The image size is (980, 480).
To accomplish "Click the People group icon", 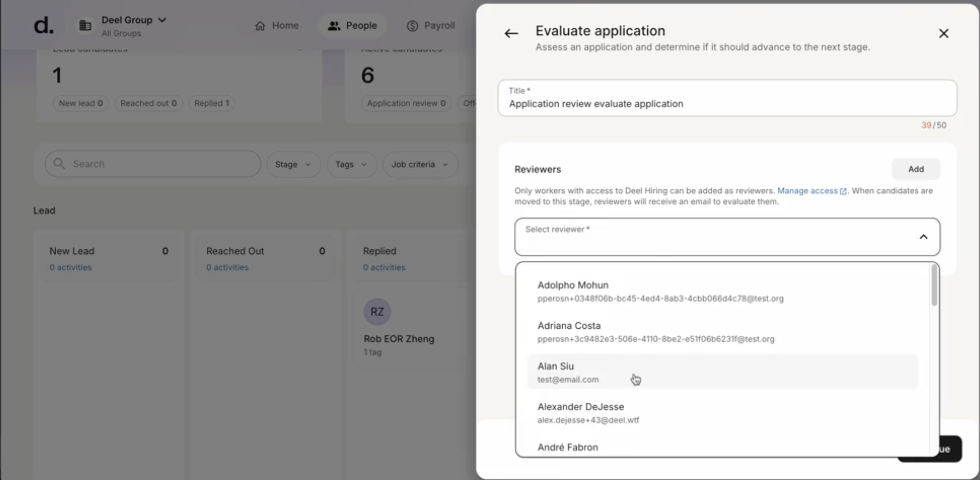I will point(334,26).
